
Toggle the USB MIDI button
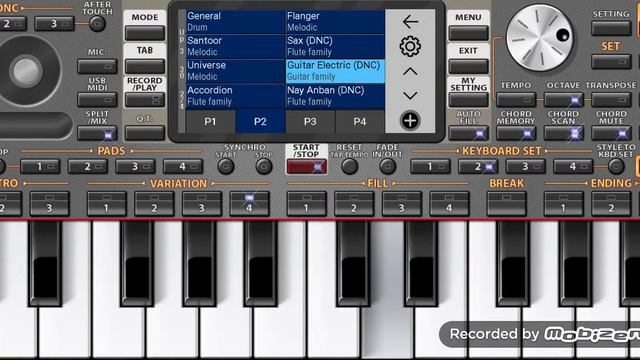[x=97, y=100]
